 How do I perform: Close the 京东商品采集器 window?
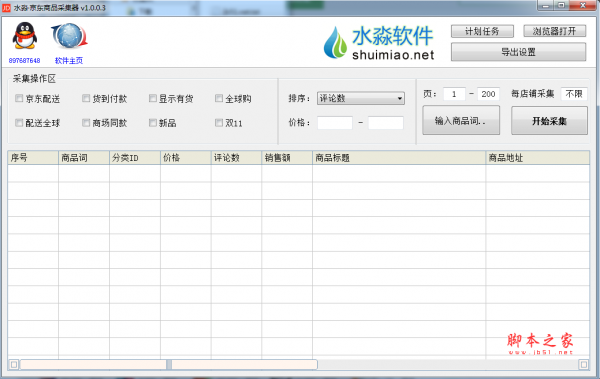click(x=583, y=5)
